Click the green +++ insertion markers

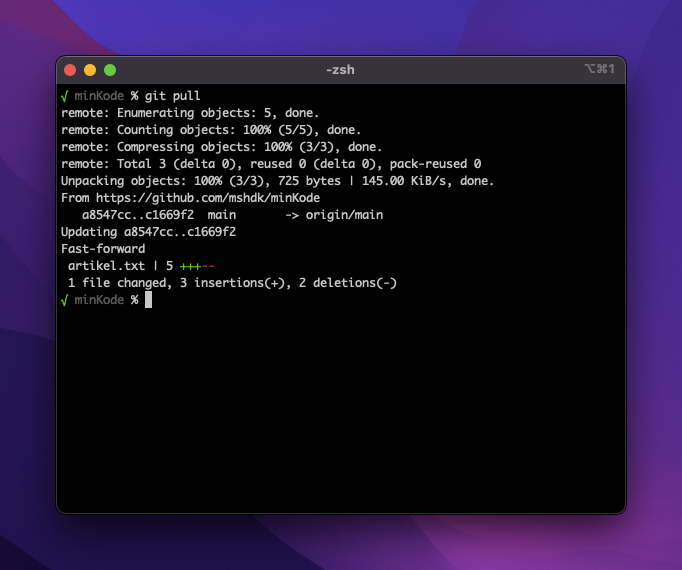191,266
